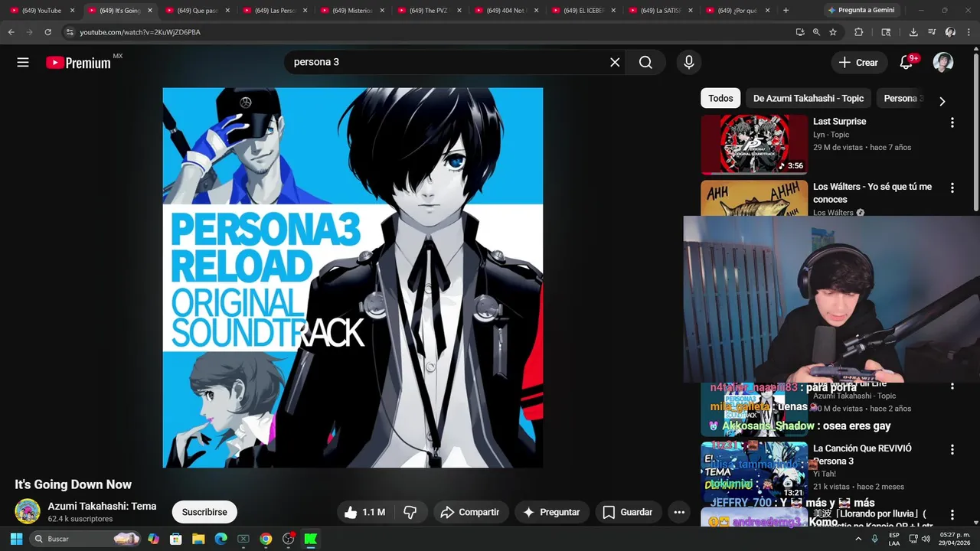Open the Windows Start menu
Viewport: 980px width, 551px height.
pos(16,539)
